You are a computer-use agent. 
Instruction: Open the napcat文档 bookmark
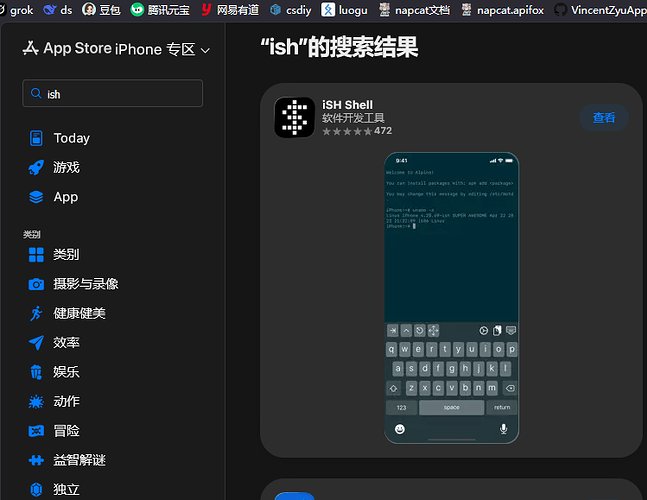click(414, 10)
